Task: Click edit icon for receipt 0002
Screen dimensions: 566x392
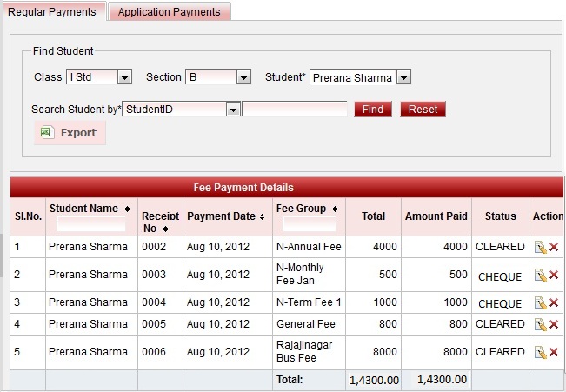Action: (x=540, y=248)
